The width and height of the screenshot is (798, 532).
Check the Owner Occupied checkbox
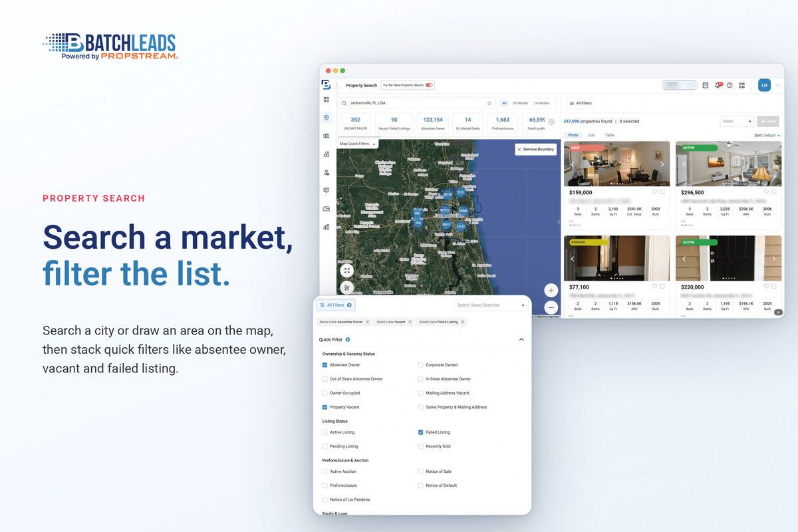click(325, 393)
